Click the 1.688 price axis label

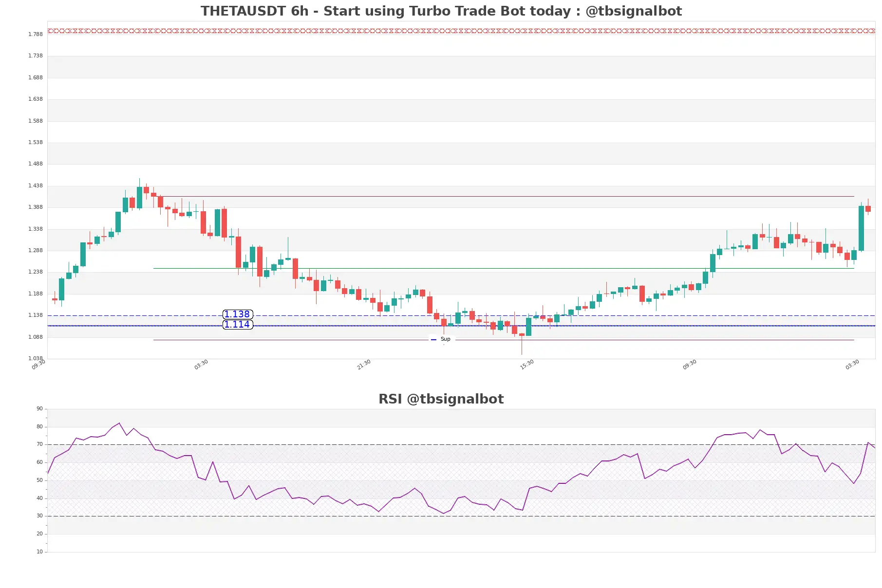36,77
